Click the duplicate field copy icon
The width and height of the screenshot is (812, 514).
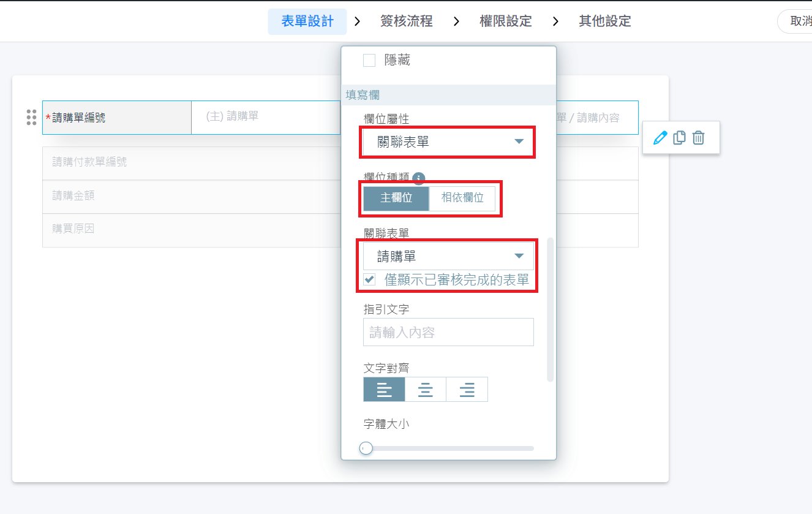tap(679, 138)
